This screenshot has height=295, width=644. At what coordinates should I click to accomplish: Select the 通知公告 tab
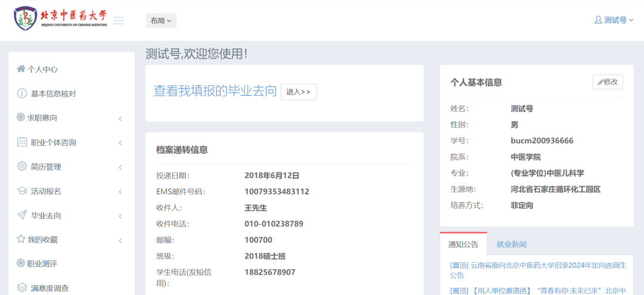tap(463, 244)
